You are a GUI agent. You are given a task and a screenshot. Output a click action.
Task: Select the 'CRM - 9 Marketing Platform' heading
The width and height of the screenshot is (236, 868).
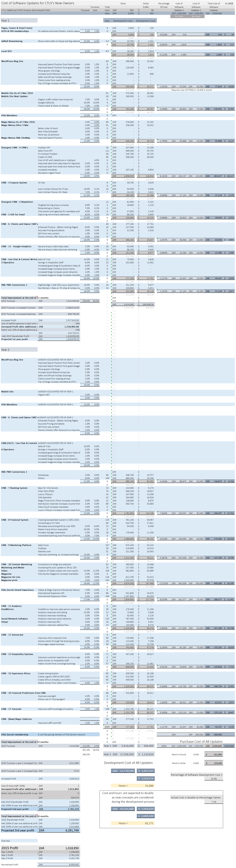[x=16, y=545]
